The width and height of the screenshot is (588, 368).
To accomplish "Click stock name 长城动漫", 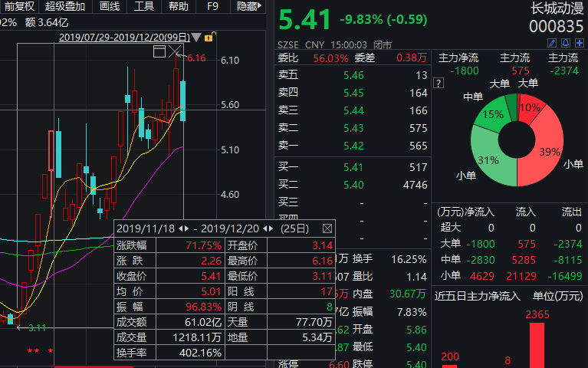I will tap(557, 8).
